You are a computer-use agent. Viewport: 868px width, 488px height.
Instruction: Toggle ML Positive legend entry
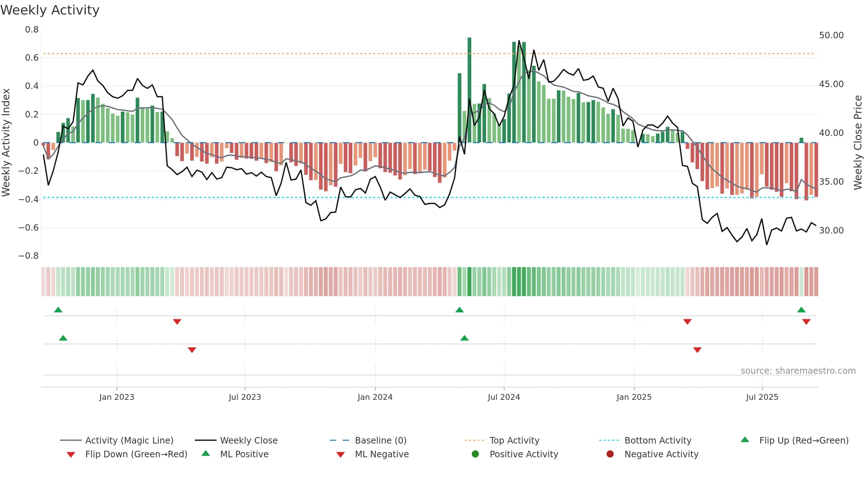(235, 454)
